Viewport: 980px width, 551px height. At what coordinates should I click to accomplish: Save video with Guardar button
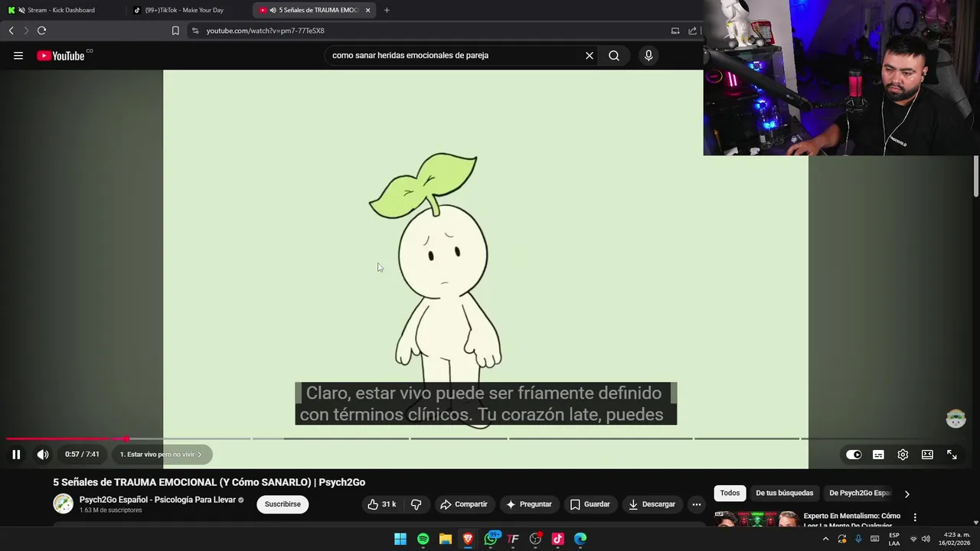point(590,504)
